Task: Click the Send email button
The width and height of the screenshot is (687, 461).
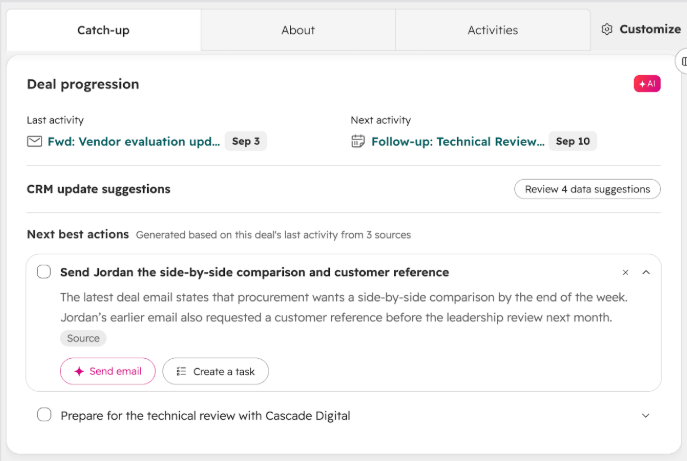Action: tap(108, 371)
